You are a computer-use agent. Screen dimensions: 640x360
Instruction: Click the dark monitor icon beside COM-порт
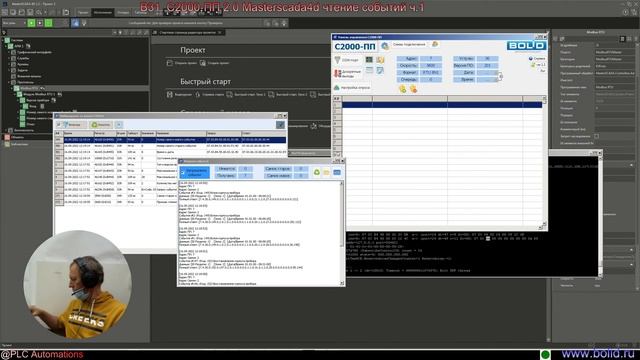pos(369,60)
